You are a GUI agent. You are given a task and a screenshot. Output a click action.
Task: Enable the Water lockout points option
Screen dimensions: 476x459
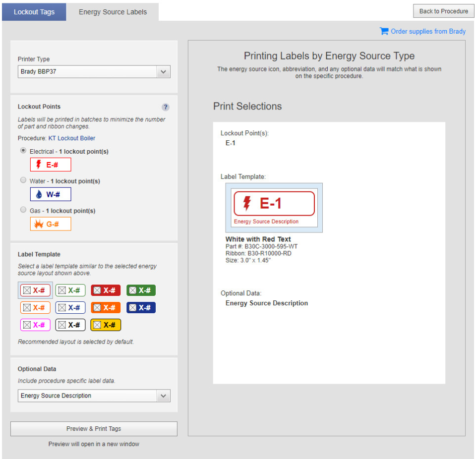click(x=23, y=180)
